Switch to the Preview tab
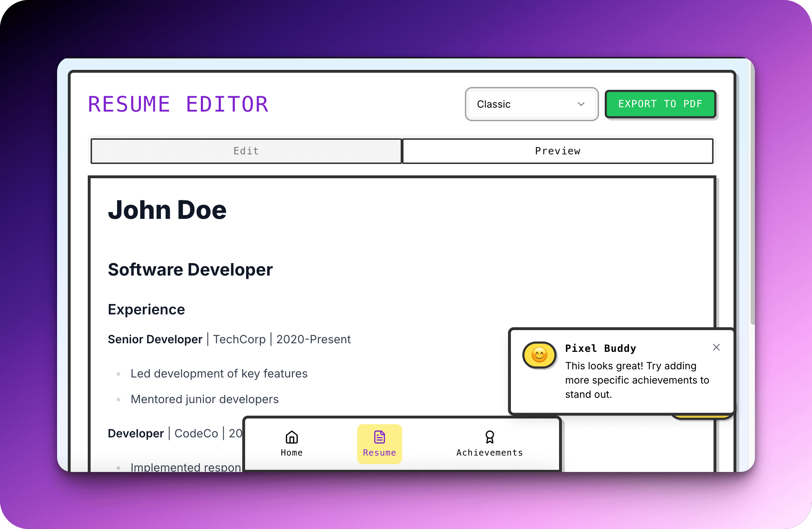This screenshot has width=812, height=529. pos(558,151)
